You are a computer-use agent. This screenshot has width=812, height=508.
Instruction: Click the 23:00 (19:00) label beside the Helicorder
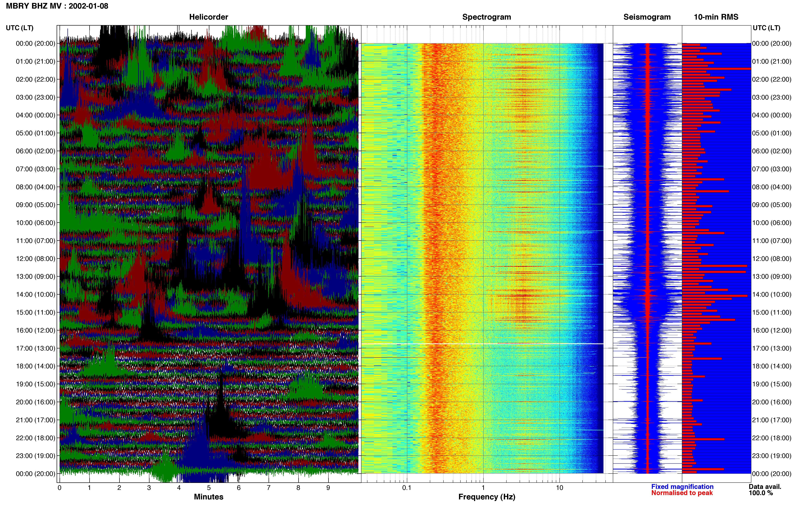36,456
